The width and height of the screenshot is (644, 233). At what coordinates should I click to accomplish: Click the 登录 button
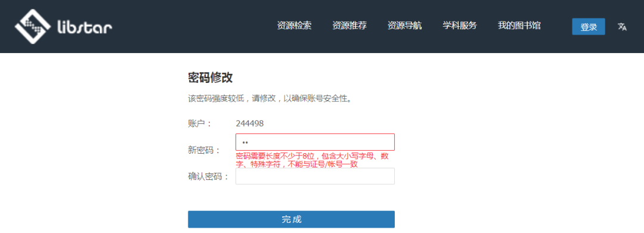point(589,27)
